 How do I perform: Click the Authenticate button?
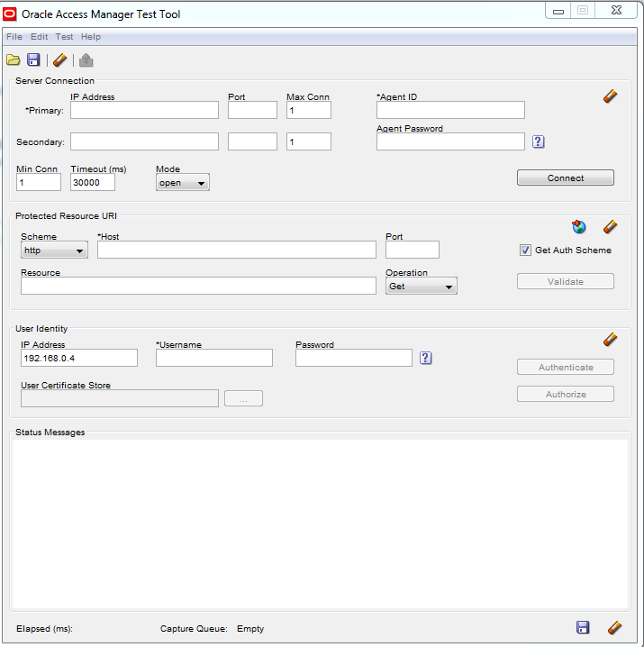(566, 367)
